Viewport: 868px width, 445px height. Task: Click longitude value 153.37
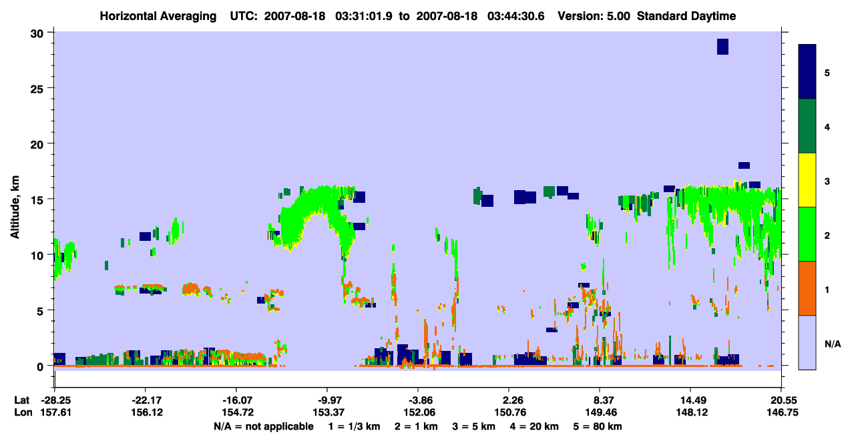pyautogui.click(x=327, y=413)
